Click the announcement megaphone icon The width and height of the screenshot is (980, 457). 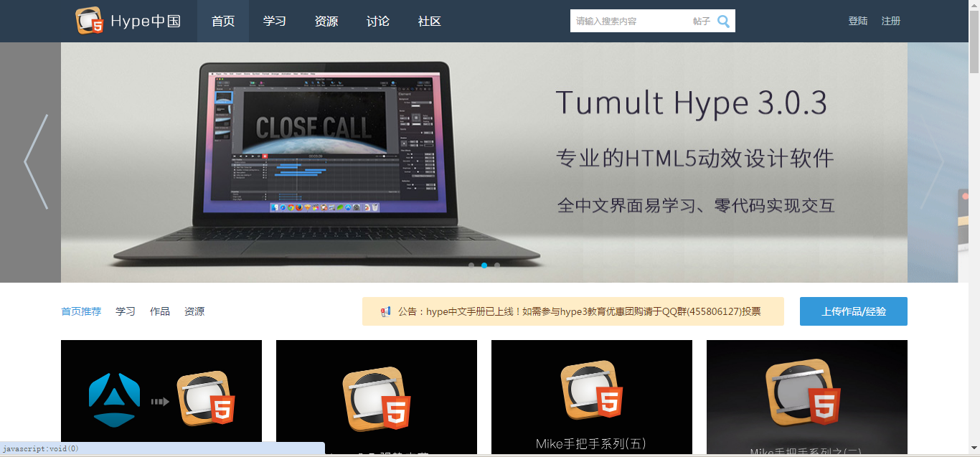pos(385,311)
